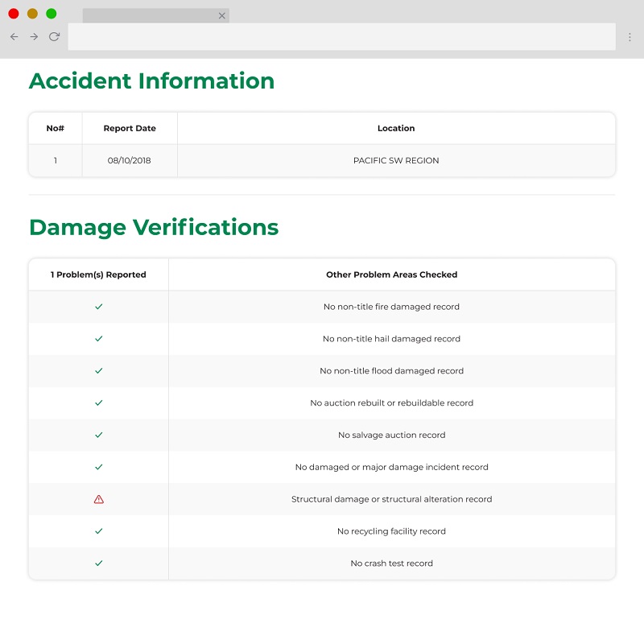Click the Location column header
The image size is (644, 644).
click(x=396, y=128)
